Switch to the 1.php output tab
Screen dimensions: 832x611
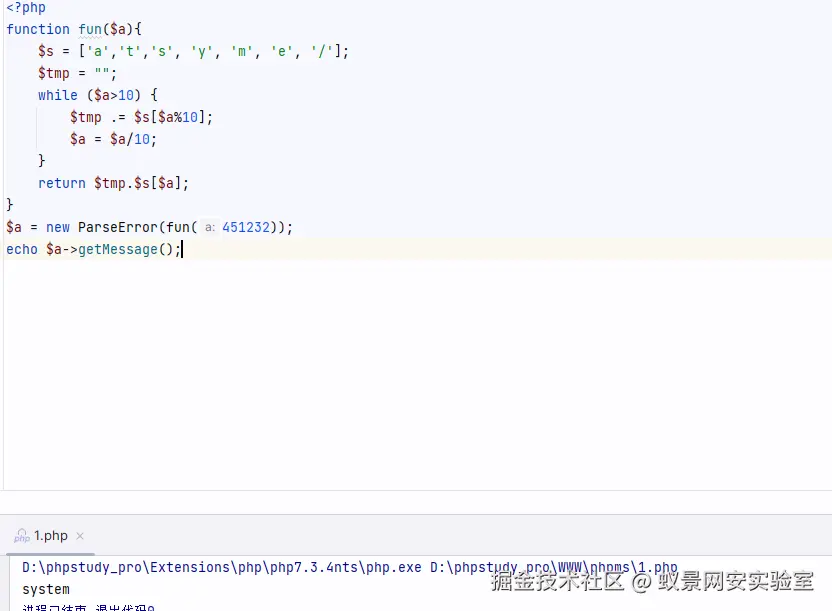click(48, 535)
